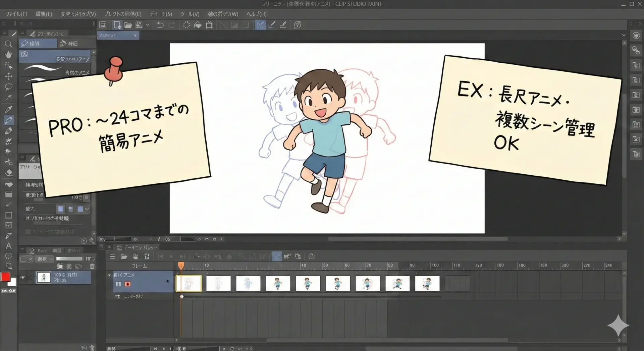
Task: Open the ヘルプ(H) menu
Action: point(256,14)
